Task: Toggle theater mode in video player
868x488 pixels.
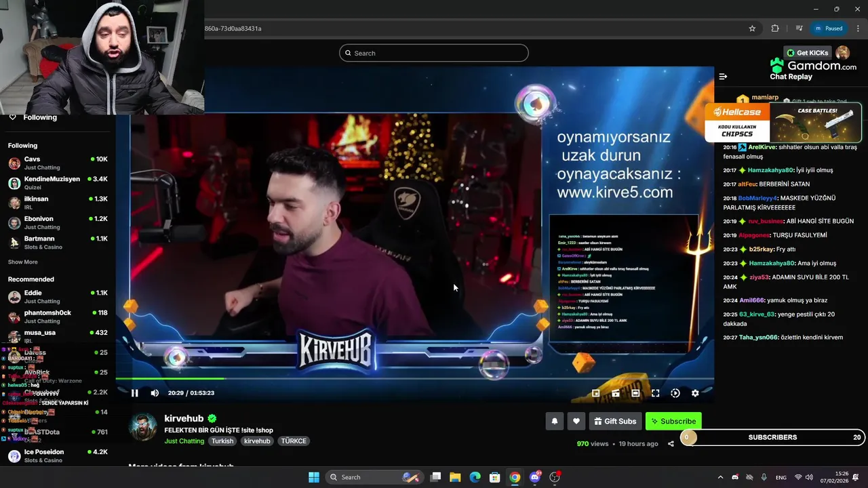Action: click(635, 393)
